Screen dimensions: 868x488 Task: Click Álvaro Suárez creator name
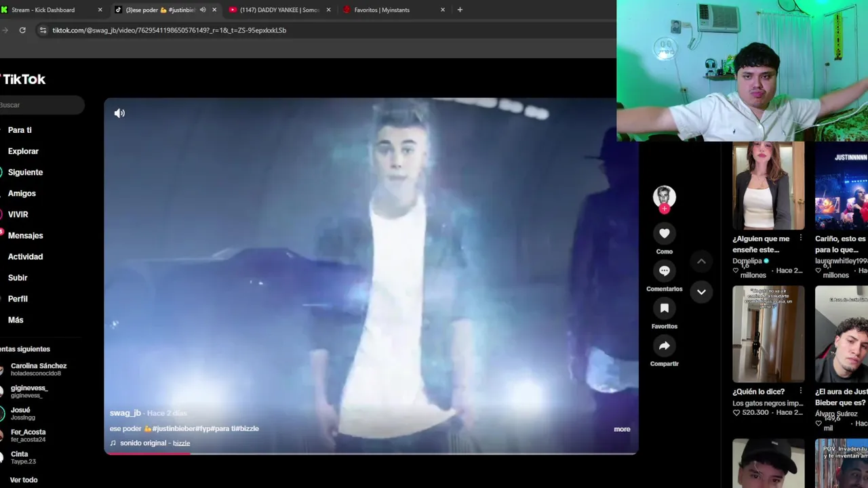836,413
